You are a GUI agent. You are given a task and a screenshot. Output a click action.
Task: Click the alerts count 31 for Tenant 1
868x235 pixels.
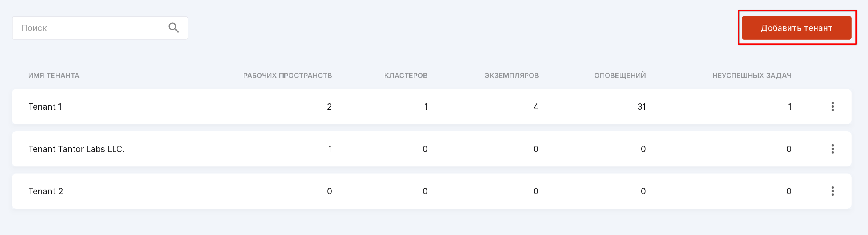coord(642,107)
